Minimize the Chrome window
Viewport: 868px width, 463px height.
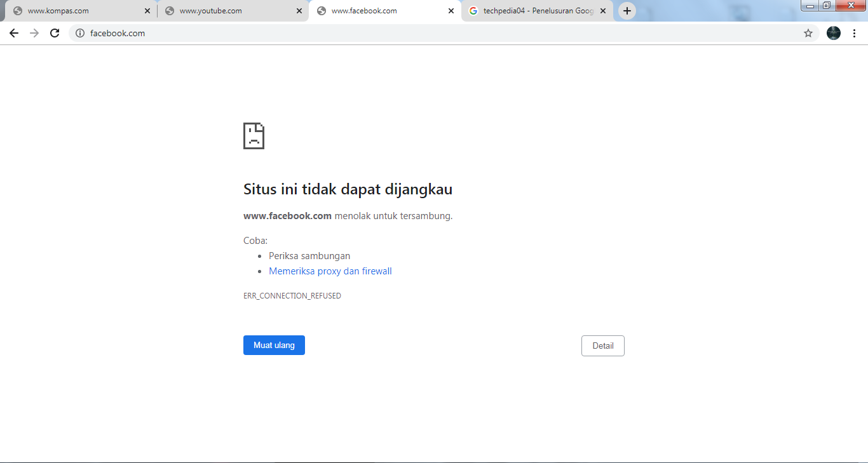tap(810, 6)
